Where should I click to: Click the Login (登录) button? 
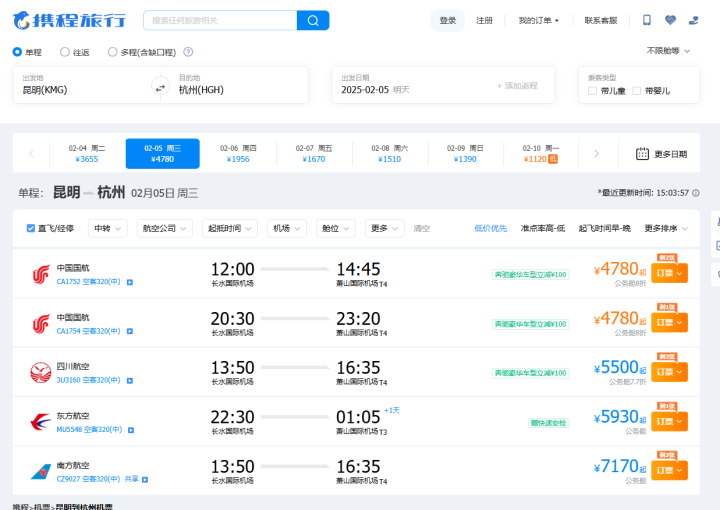(x=448, y=20)
